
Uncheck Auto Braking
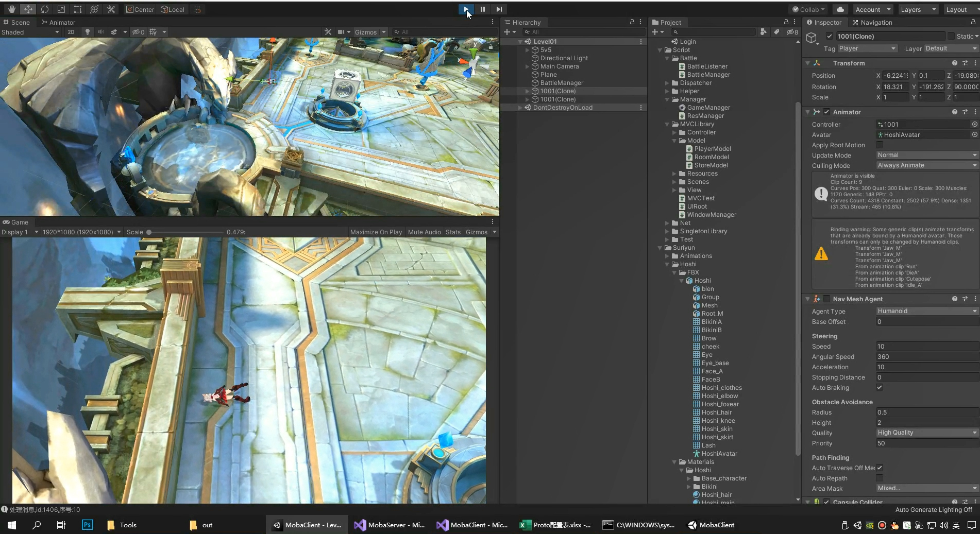(x=880, y=387)
